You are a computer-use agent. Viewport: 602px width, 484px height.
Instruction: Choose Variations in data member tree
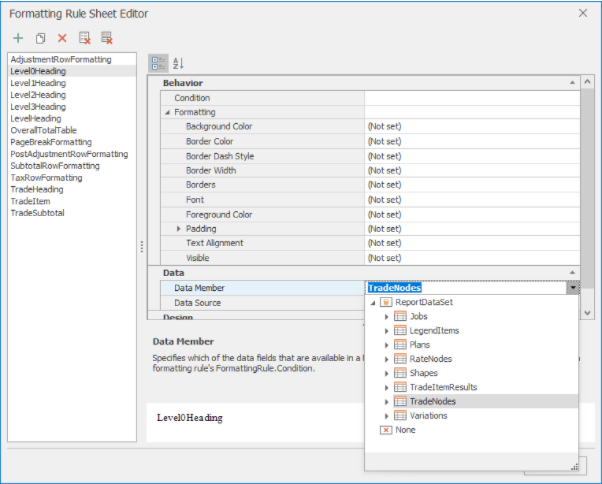click(x=429, y=415)
